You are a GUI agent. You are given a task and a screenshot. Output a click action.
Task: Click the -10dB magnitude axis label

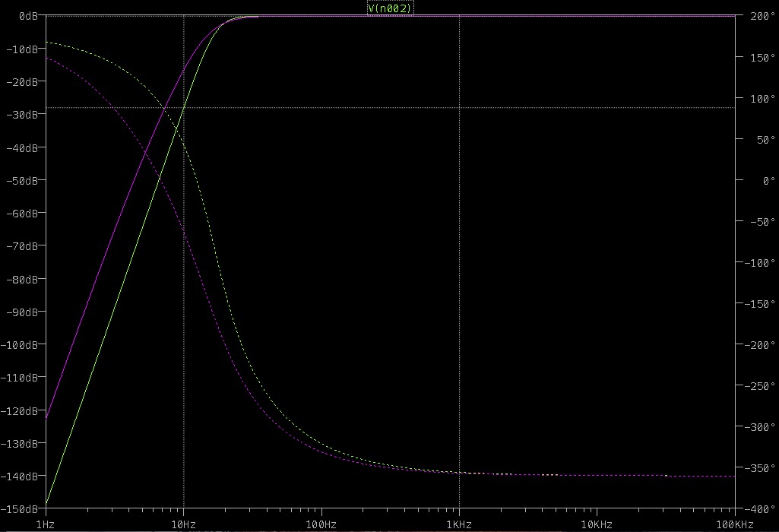pyautogui.click(x=22, y=49)
